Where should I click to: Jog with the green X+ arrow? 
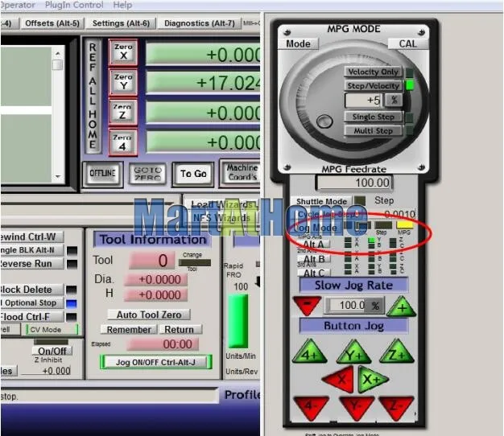tap(372, 380)
